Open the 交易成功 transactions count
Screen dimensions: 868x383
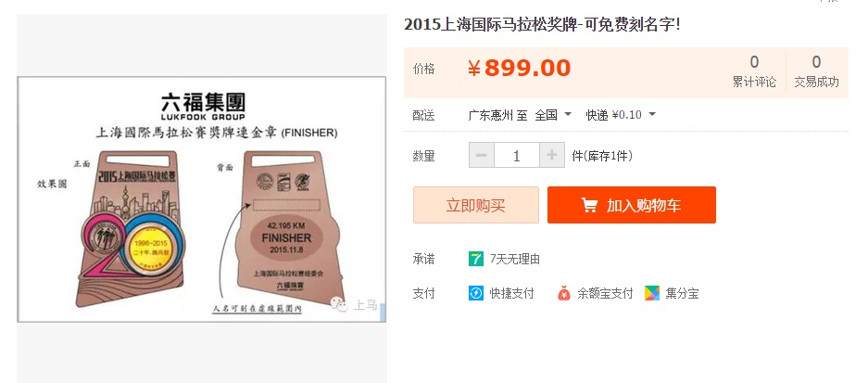click(816, 71)
